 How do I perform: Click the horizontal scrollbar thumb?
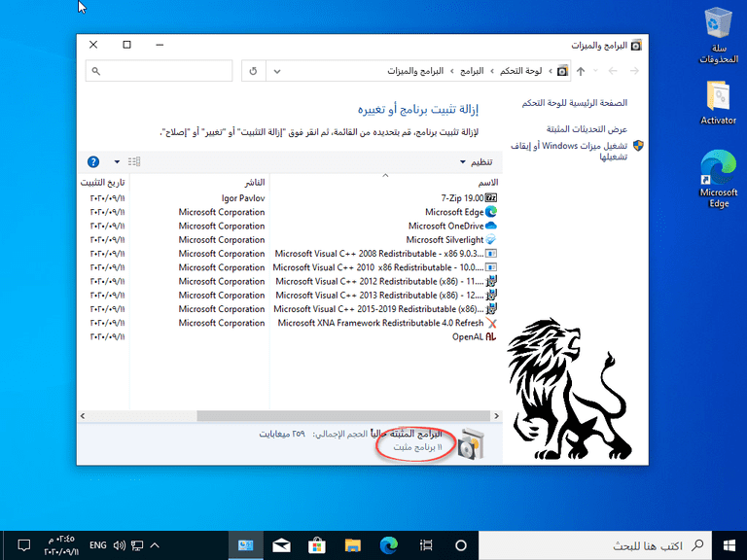[343, 416]
